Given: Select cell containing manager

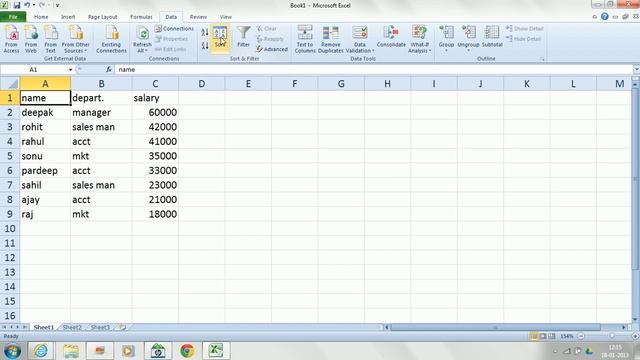Looking at the screenshot, I should [x=101, y=113].
